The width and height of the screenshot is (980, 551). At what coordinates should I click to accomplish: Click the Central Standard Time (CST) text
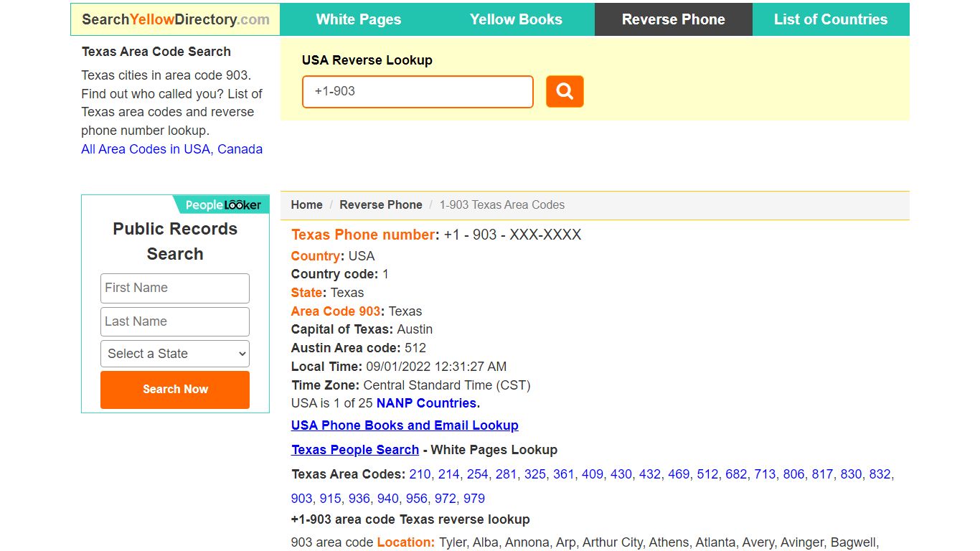click(x=446, y=385)
